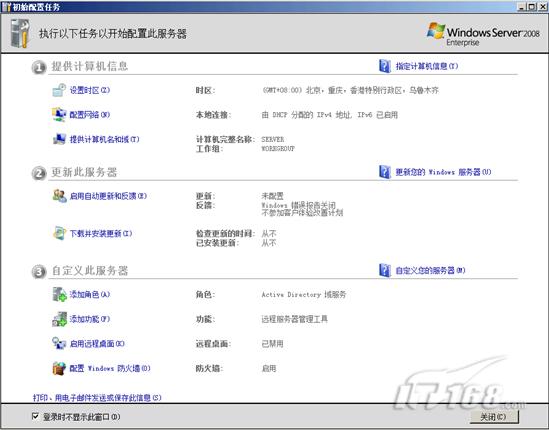Click the DHCP IPv4 local connection value

click(330, 115)
